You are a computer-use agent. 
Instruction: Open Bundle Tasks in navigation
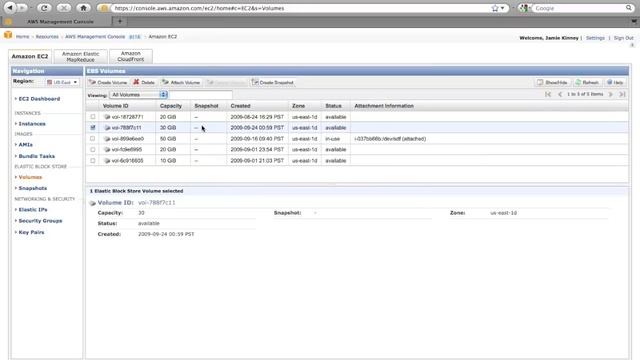click(36, 156)
